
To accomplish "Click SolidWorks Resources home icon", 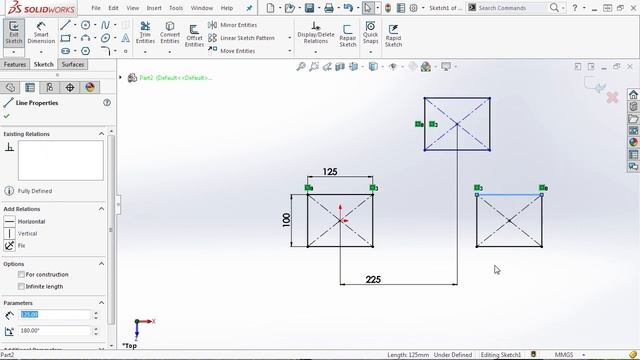I will click(x=633, y=95).
